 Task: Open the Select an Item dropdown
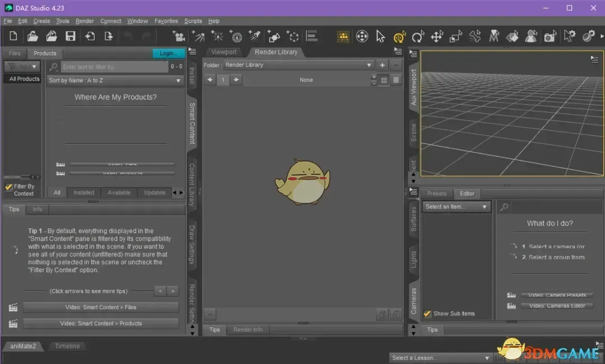click(x=456, y=206)
